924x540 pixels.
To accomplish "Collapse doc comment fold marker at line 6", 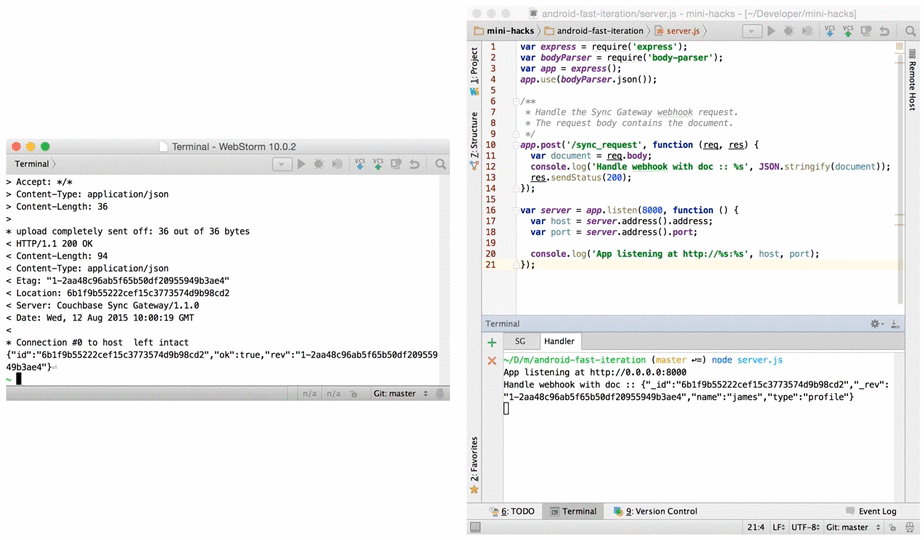I will [x=516, y=101].
